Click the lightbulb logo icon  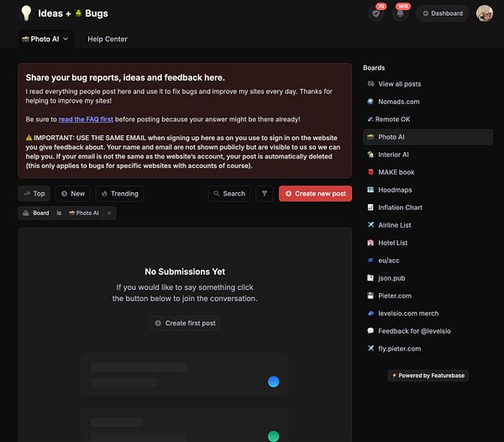(x=26, y=13)
